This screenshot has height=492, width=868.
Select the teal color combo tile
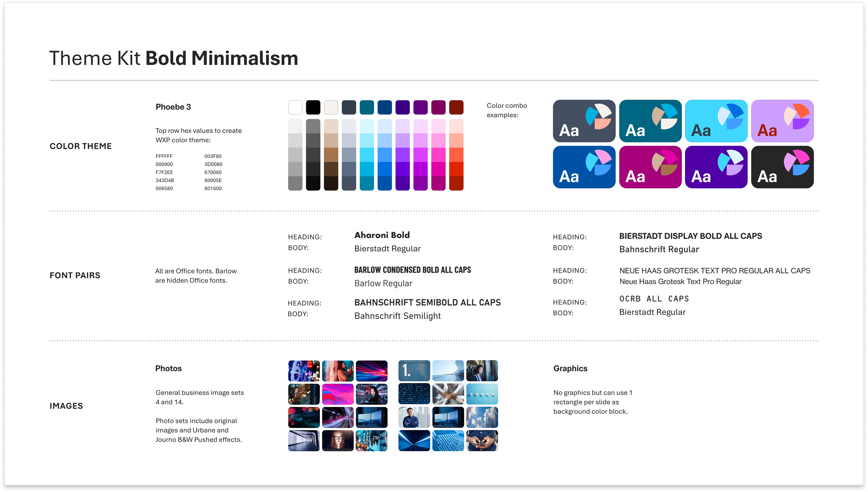[650, 121]
